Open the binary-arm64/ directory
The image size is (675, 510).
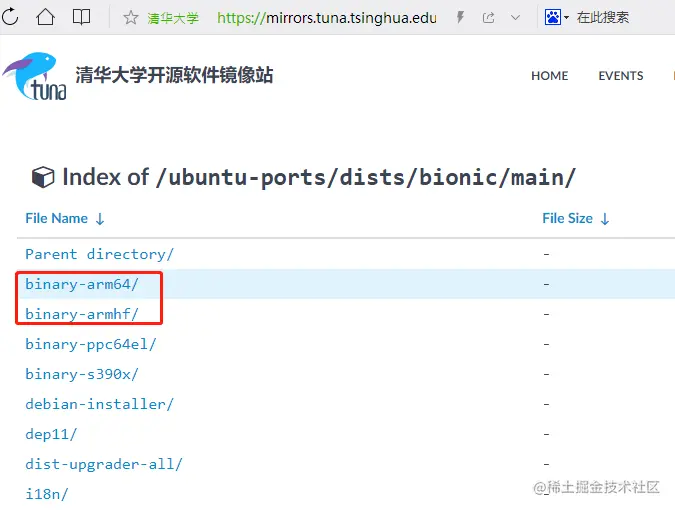(x=82, y=284)
